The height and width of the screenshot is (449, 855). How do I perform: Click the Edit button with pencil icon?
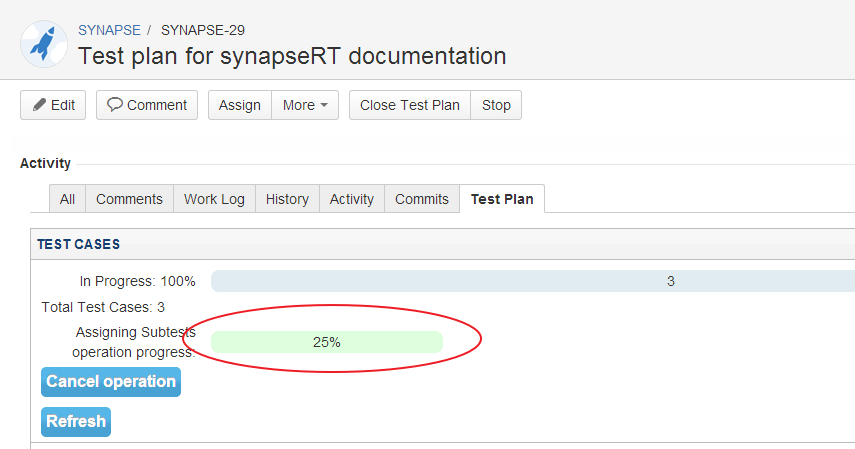53,105
